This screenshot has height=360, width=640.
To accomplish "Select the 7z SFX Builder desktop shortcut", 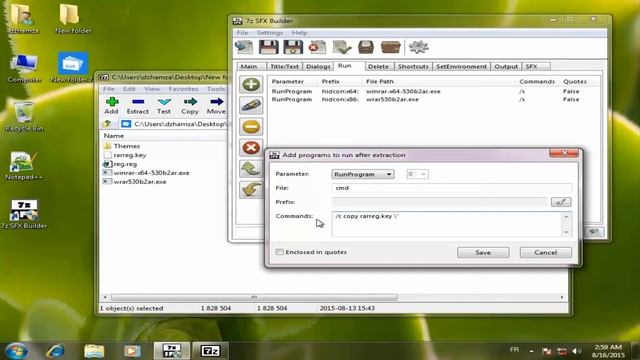I will click(24, 214).
